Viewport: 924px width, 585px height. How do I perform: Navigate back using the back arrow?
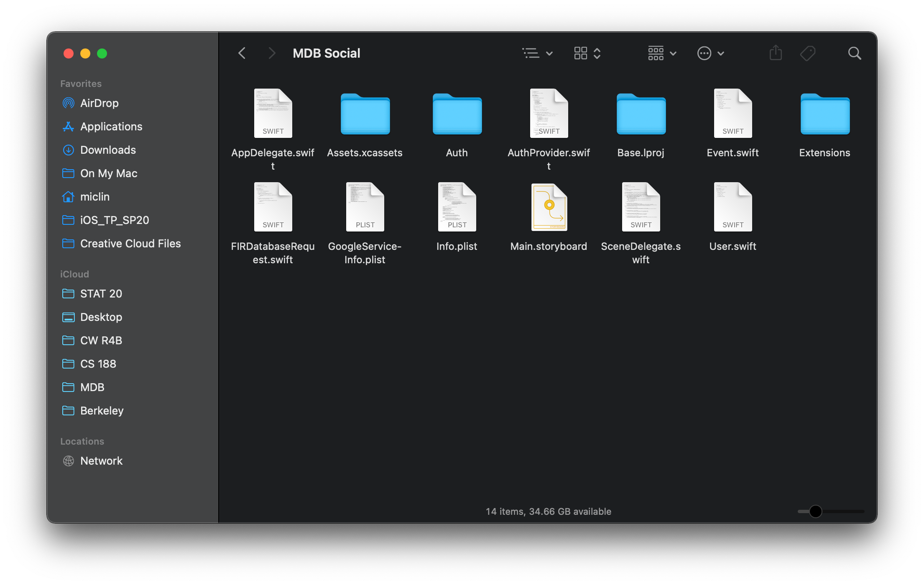click(x=242, y=53)
